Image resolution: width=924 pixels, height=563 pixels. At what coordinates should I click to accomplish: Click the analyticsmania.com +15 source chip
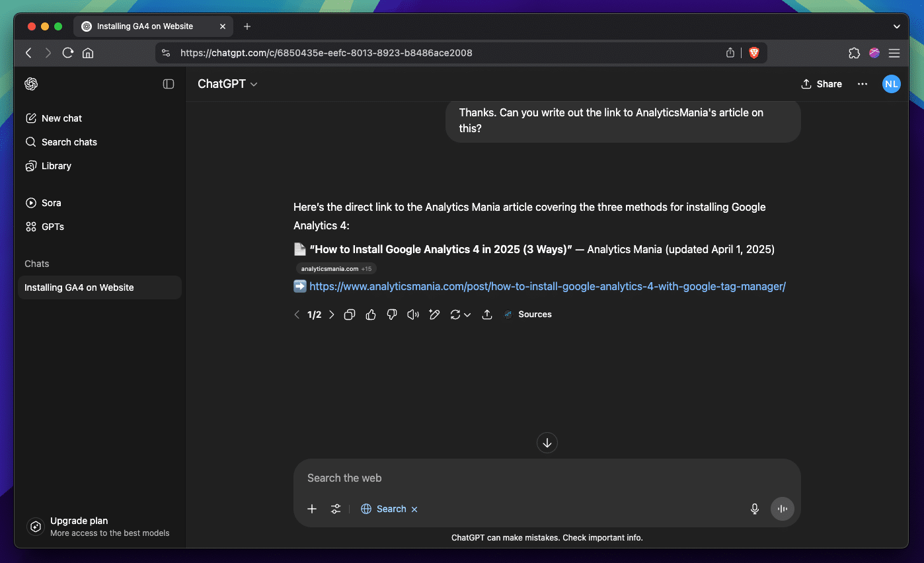336,269
